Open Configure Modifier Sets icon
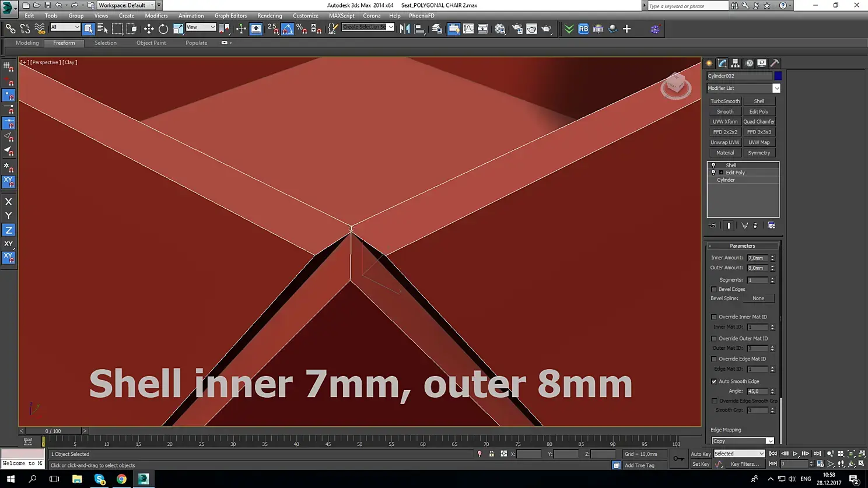Screen dimensions: 868x488 point(771,225)
